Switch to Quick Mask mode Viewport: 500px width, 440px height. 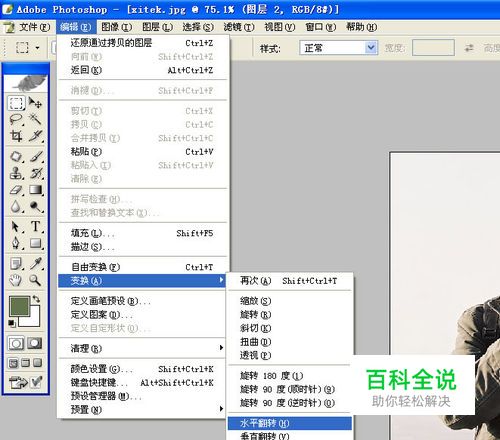[35, 343]
